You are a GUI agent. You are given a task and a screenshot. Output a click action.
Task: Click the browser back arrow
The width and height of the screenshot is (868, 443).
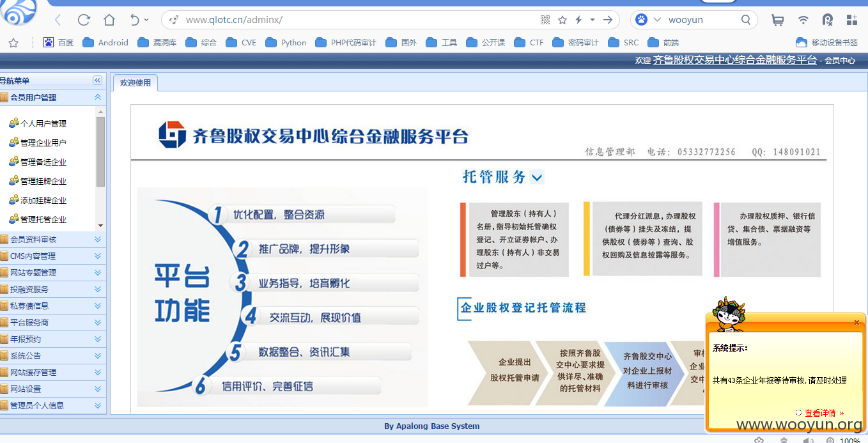coord(58,20)
